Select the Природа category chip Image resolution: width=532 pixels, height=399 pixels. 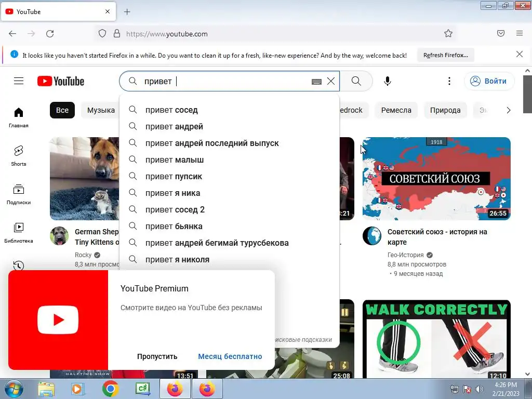[x=445, y=110]
